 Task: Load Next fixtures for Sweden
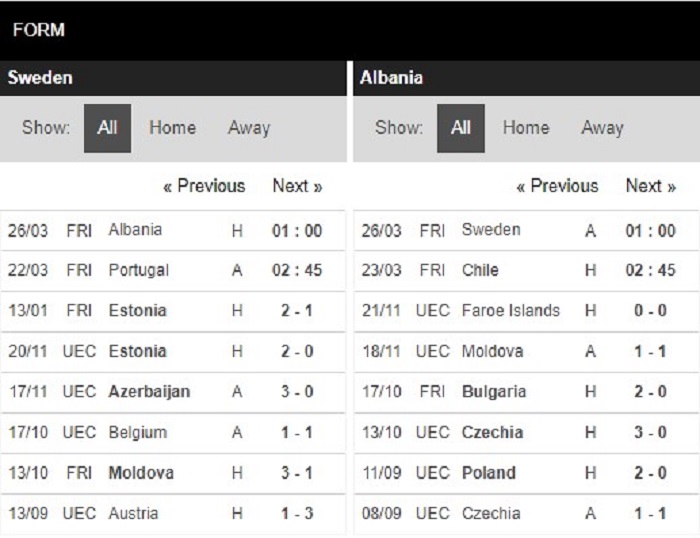[297, 186]
